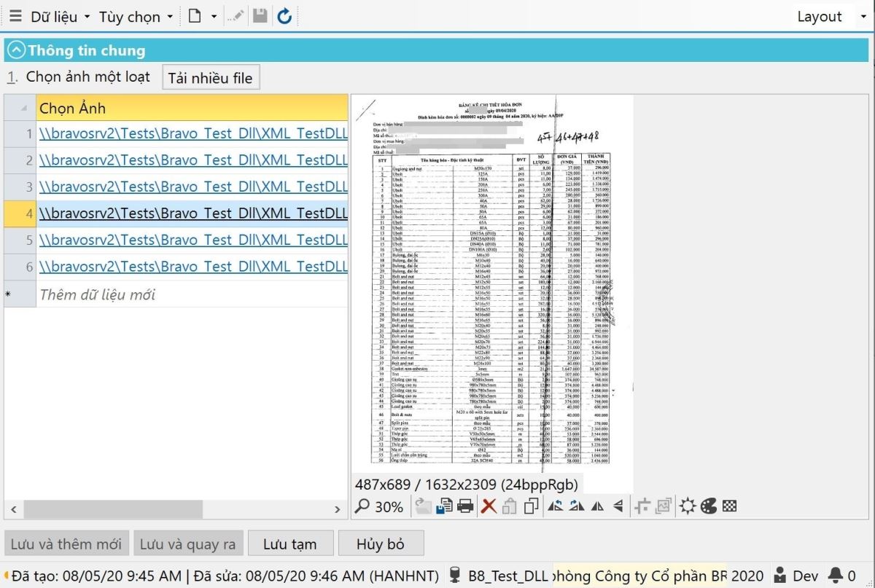Open brightness adjustment sun icon
Viewport: 875px width, 588px height.
point(687,506)
